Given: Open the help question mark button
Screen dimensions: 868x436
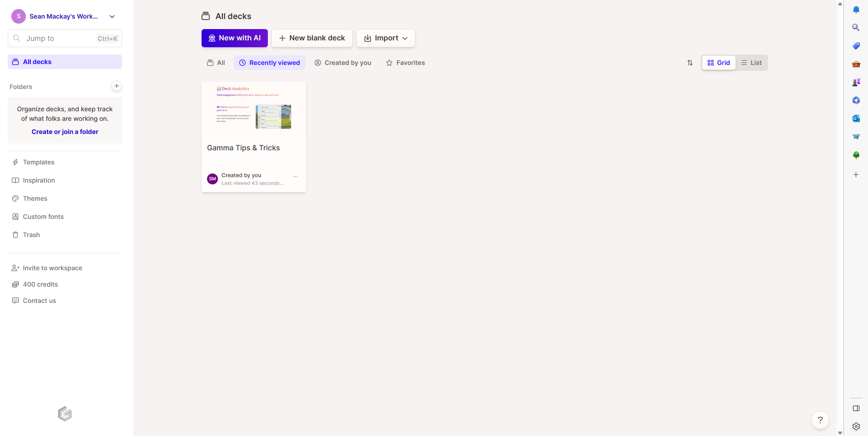Looking at the screenshot, I should (x=820, y=420).
